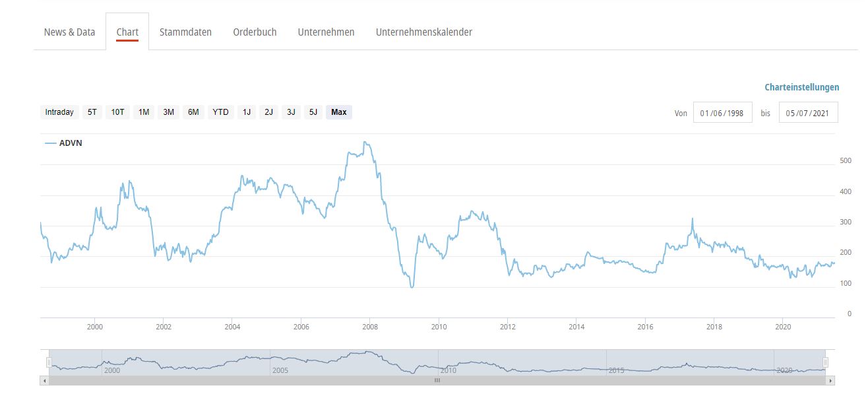Select the Intraday time range
Viewport: 868px width, 402px height.
(59, 112)
